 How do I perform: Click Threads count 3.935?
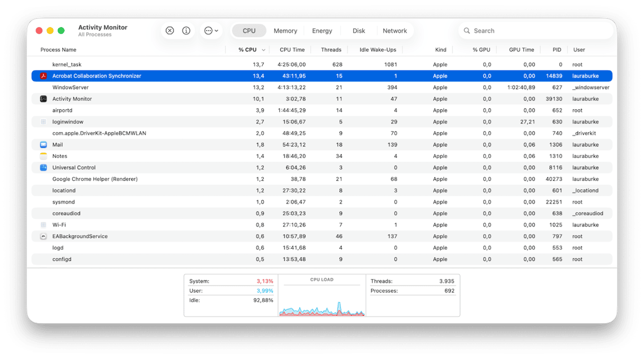pyautogui.click(x=446, y=281)
